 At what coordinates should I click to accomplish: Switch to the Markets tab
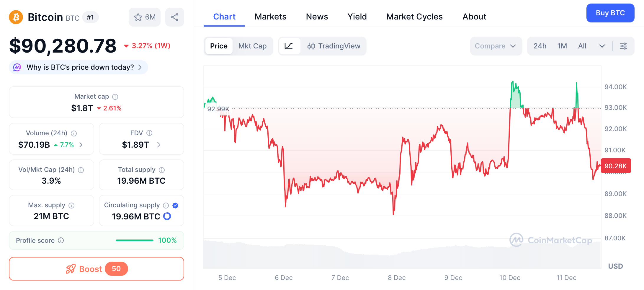point(270,17)
